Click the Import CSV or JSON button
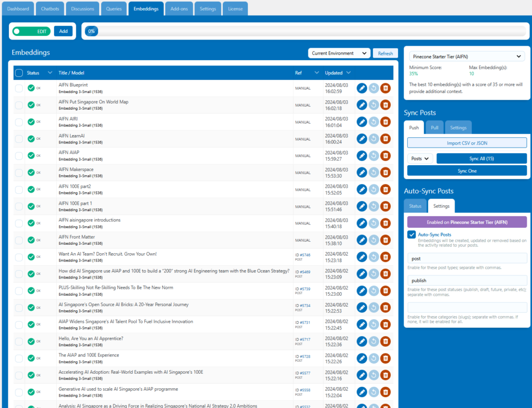Viewport: 532px width, 408px height. click(467, 143)
